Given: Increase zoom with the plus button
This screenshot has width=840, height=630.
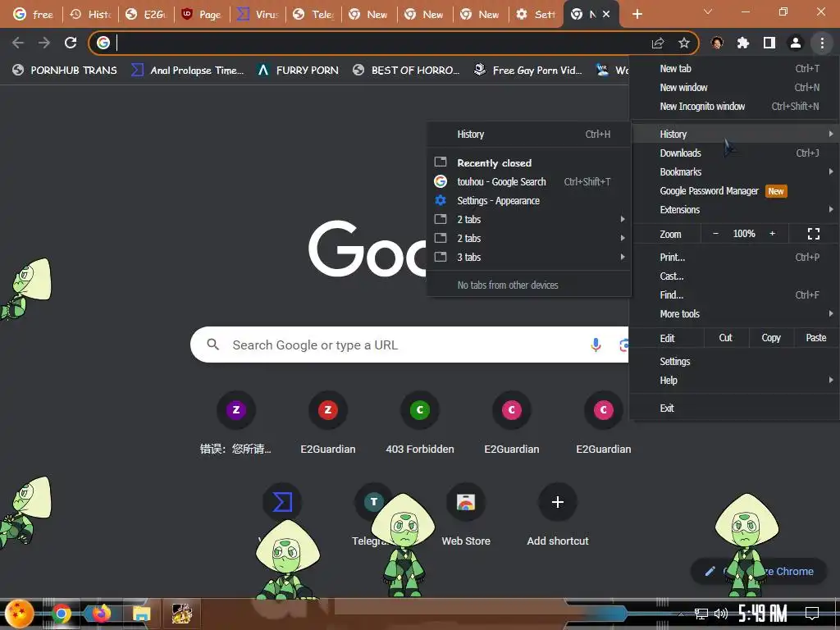Looking at the screenshot, I should 772,234.
